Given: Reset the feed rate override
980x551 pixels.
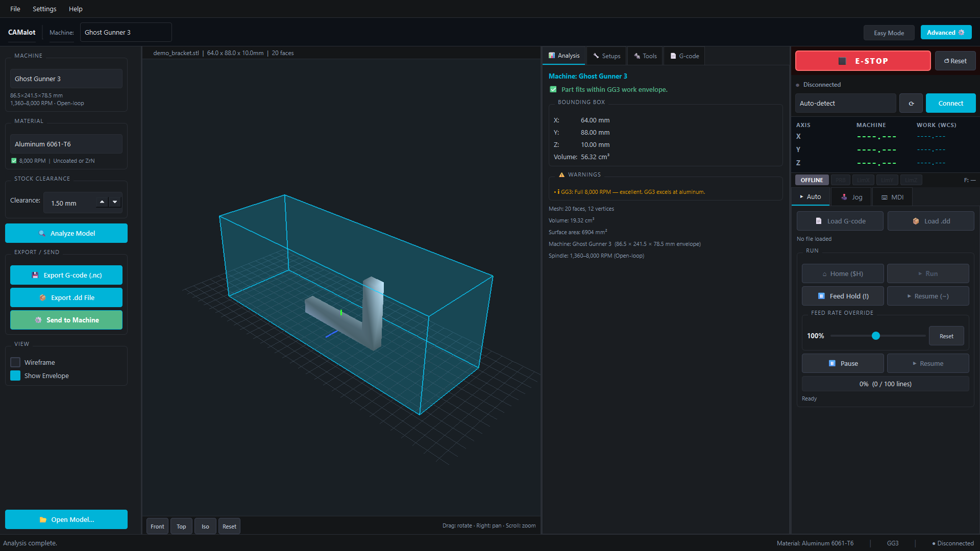Looking at the screenshot, I should 946,336.
